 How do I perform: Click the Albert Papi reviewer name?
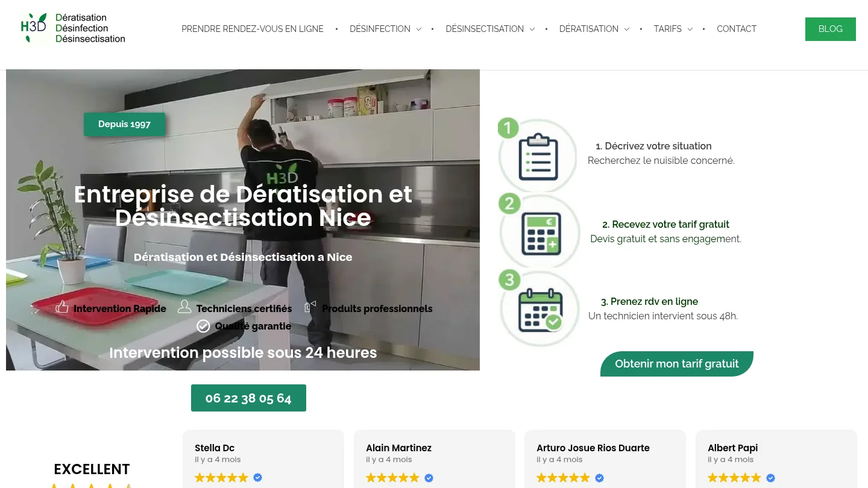pyautogui.click(x=732, y=448)
